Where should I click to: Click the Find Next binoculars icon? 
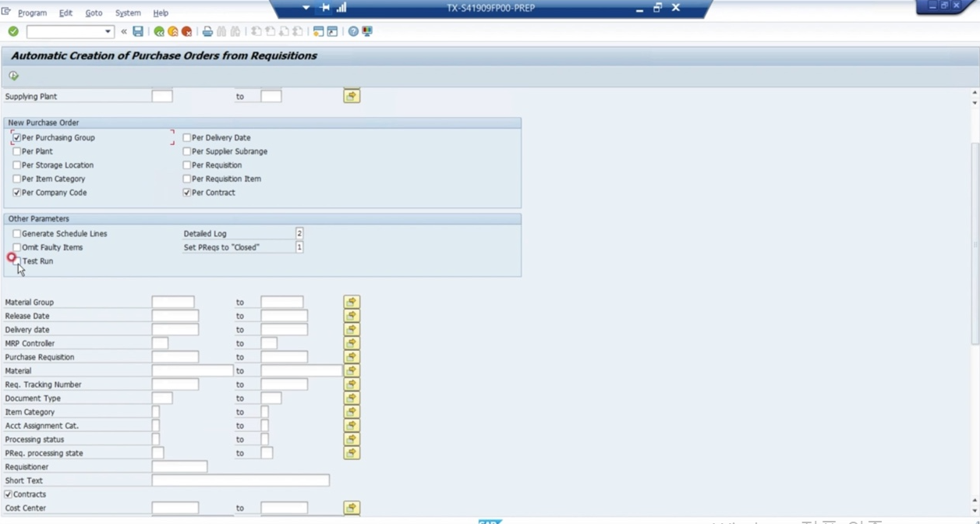(x=235, y=31)
